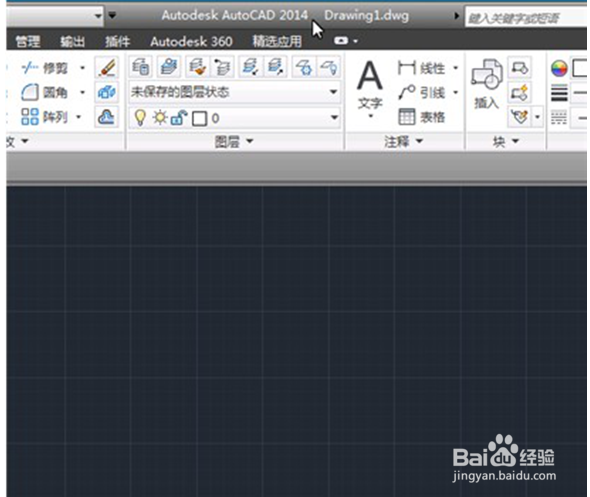
Task: Click the Erase tool pencil icon
Action: coord(107,68)
